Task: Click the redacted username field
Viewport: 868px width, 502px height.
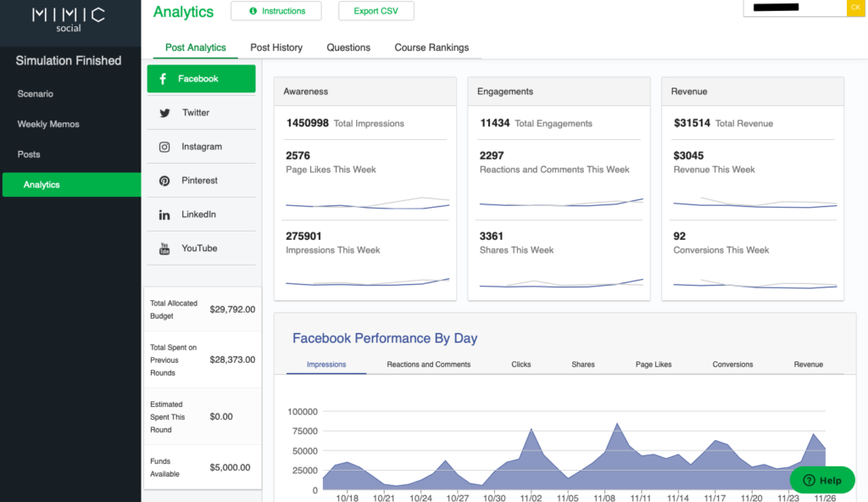Action: [x=795, y=8]
